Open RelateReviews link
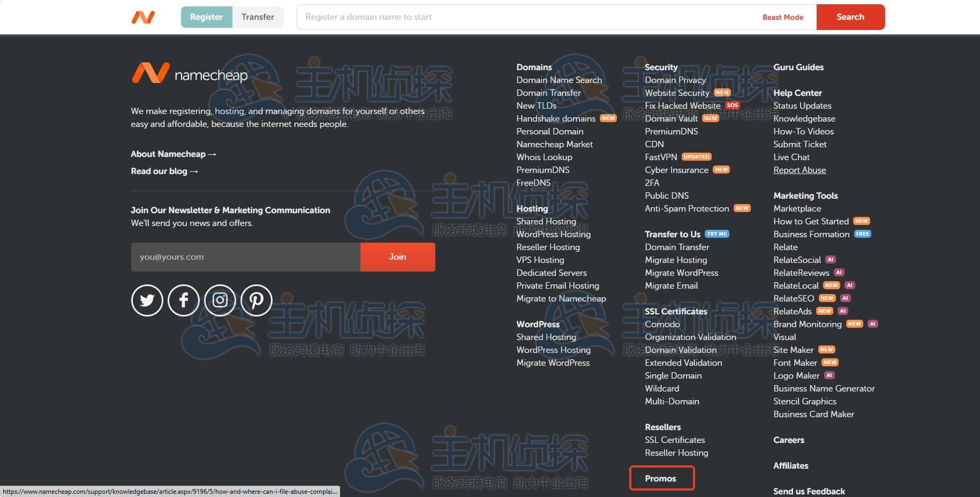The image size is (980, 497). coord(801,273)
